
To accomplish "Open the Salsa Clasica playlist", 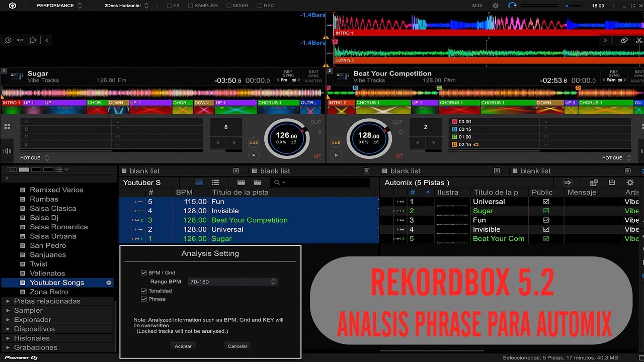I will click(x=53, y=209).
